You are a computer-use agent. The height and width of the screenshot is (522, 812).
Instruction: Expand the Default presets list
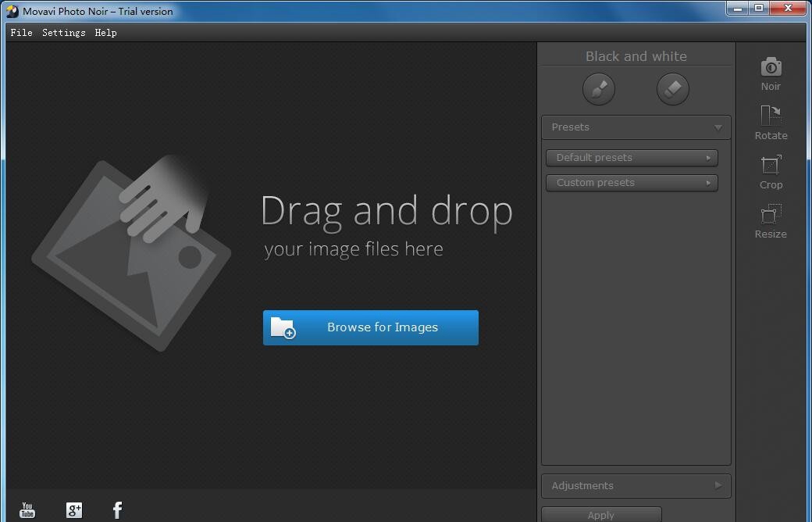[632, 158]
